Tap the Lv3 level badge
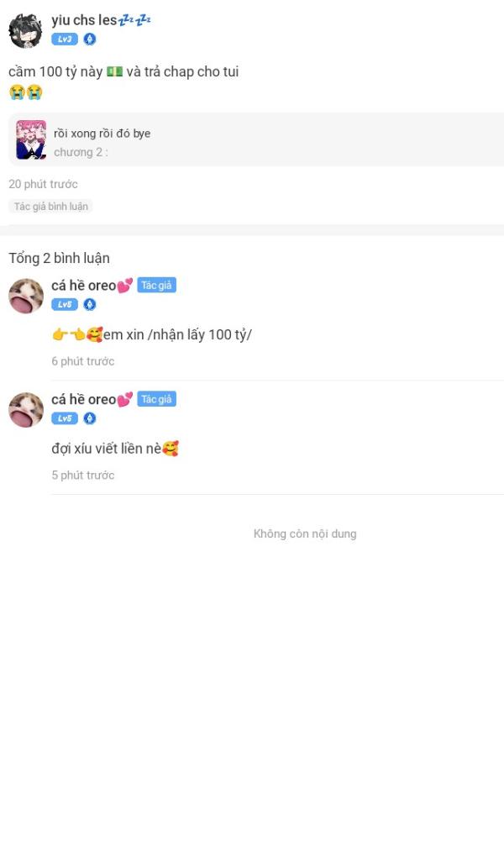 pyautogui.click(x=65, y=39)
